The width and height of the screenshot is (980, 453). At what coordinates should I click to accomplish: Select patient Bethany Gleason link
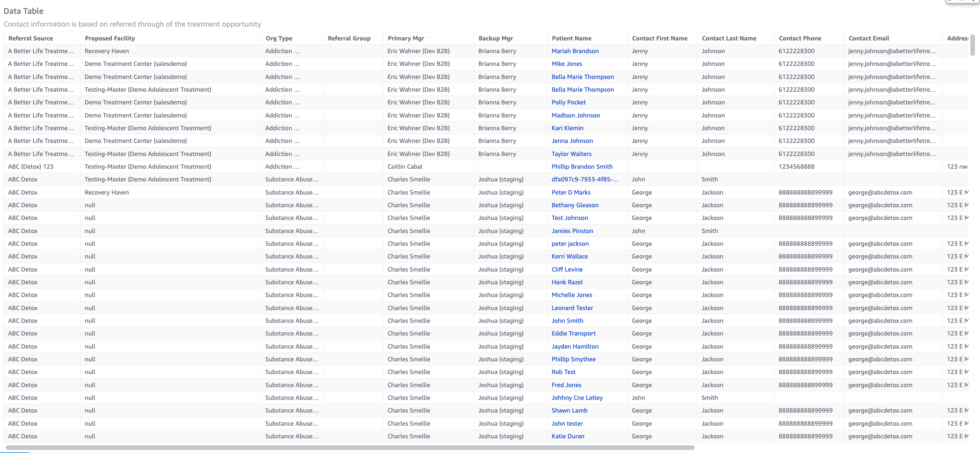575,205
